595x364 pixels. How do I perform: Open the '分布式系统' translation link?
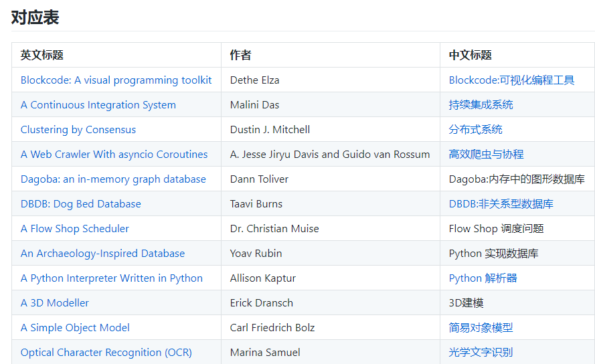pos(475,130)
